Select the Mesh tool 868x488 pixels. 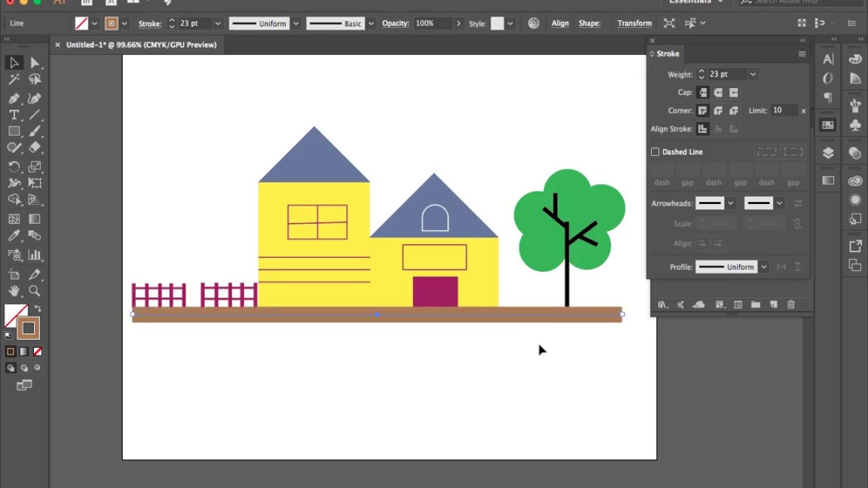14,219
